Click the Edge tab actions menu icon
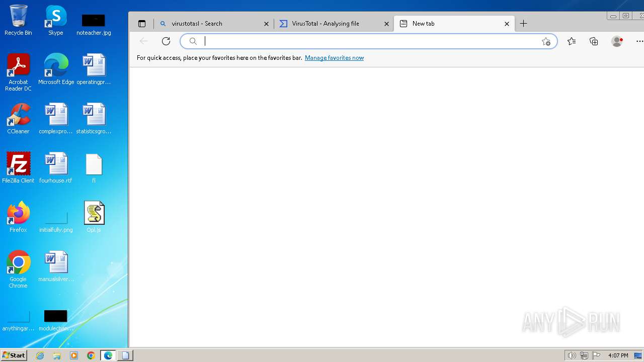The height and width of the screenshot is (362, 644). click(x=142, y=24)
